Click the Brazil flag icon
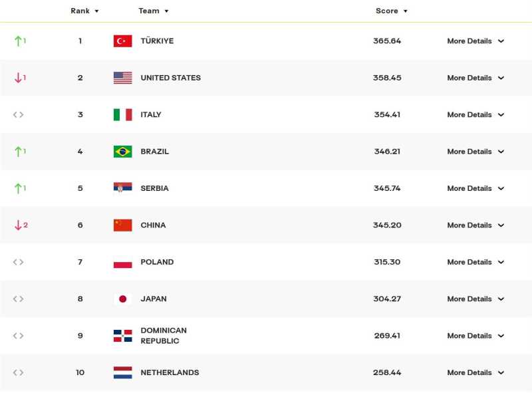This screenshot has height=393, width=532. coord(122,152)
